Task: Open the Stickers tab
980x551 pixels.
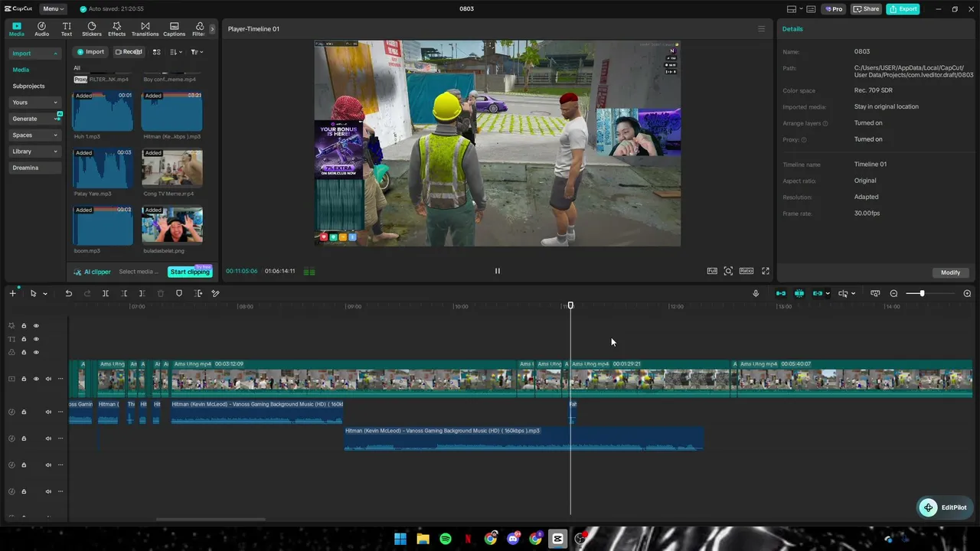Action: [92, 29]
